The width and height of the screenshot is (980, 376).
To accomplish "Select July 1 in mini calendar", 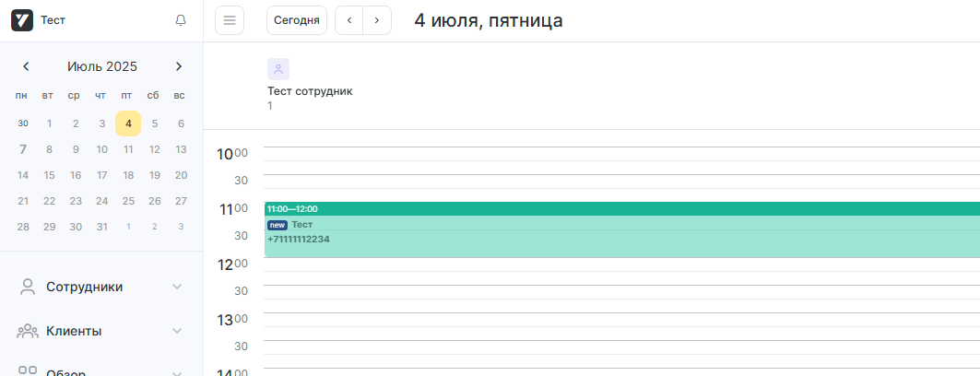I will [x=50, y=123].
